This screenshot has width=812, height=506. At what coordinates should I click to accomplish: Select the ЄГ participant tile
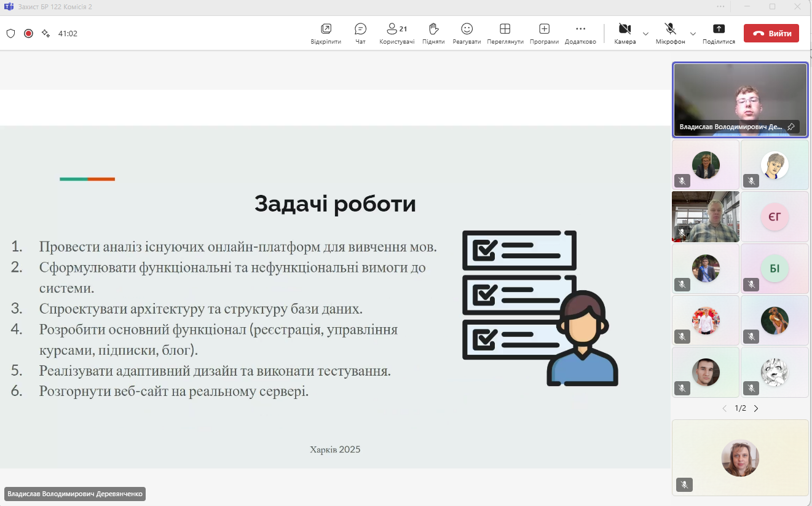pos(774,216)
